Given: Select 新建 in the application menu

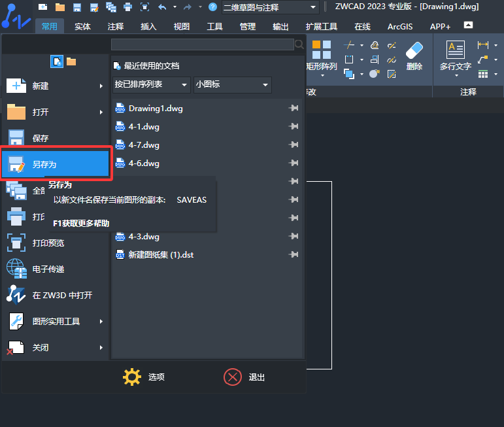Looking at the screenshot, I should [56, 86].
